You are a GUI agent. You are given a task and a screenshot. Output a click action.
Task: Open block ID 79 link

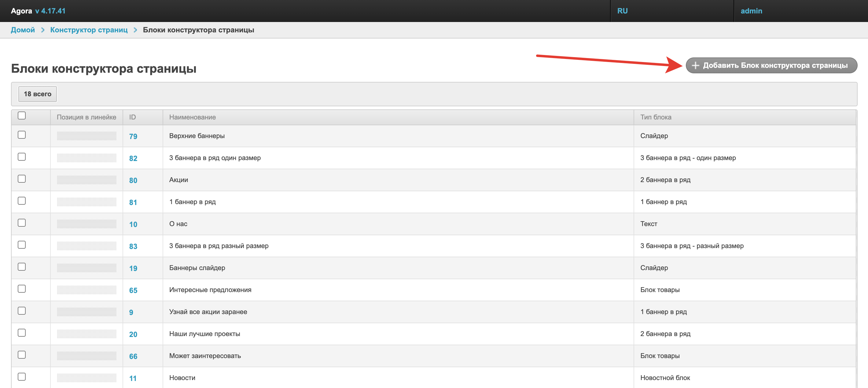133,136
